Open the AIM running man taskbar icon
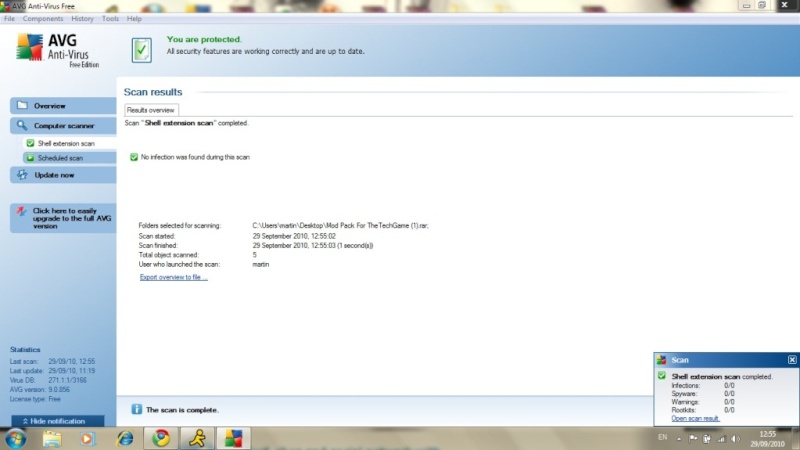 pyautogui.click(x=197, y=438)
